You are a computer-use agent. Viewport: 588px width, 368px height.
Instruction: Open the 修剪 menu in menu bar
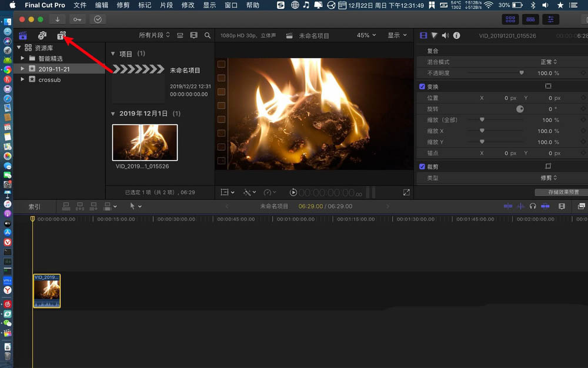tap(123, 5)
